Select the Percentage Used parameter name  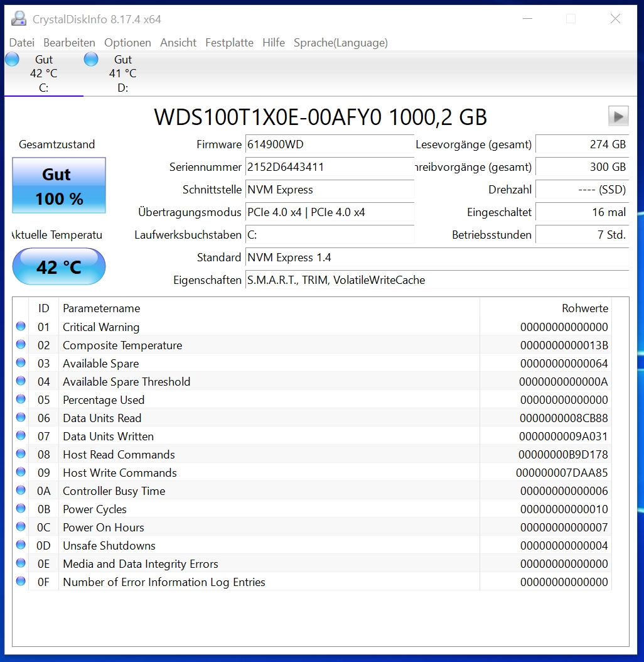(x=104, y=400)
